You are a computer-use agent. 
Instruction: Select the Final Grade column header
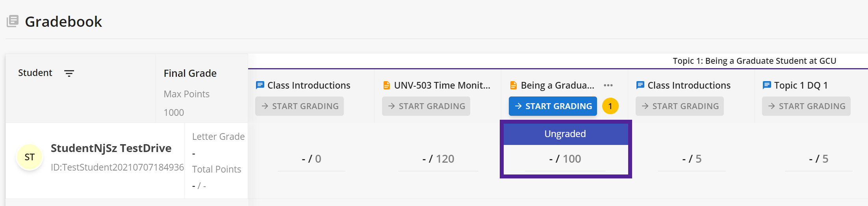coord(190,73)
